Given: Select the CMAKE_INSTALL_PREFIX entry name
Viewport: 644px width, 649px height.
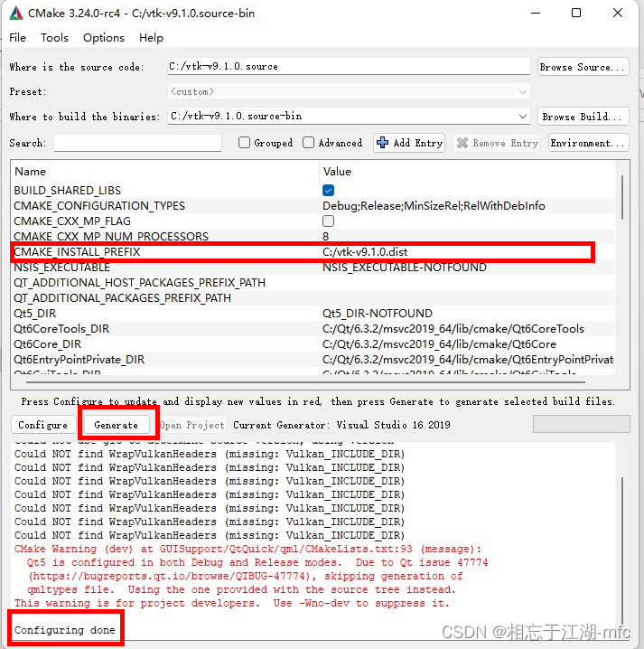Looking at the screenshot, I should (77, 251).
